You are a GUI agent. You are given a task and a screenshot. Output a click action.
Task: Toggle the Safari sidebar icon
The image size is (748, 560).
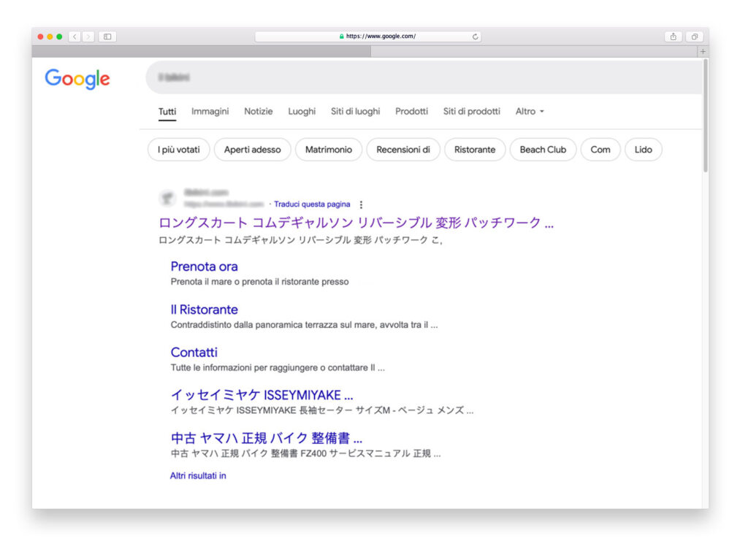click(x=107, y=37)
